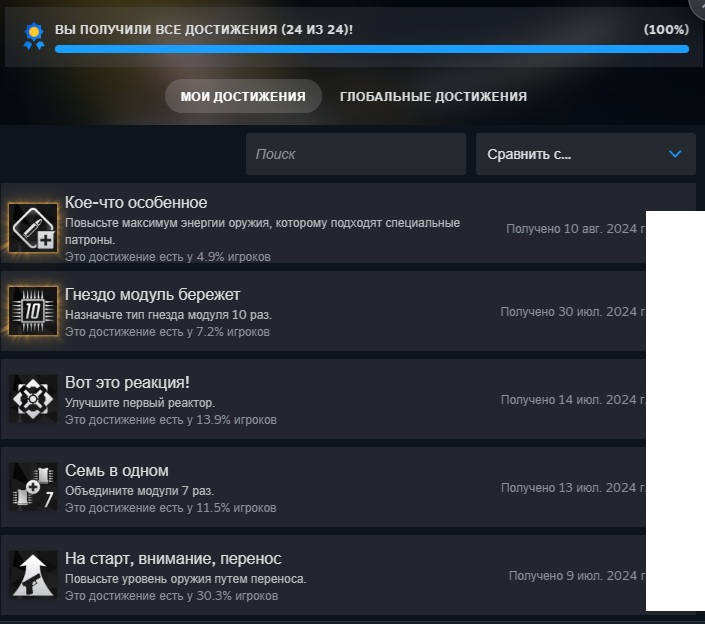Viewport: 705px width, 624px height.
Task: Select the chip icon of Гнездо модуль бережет
Action: tap(33, 311)
